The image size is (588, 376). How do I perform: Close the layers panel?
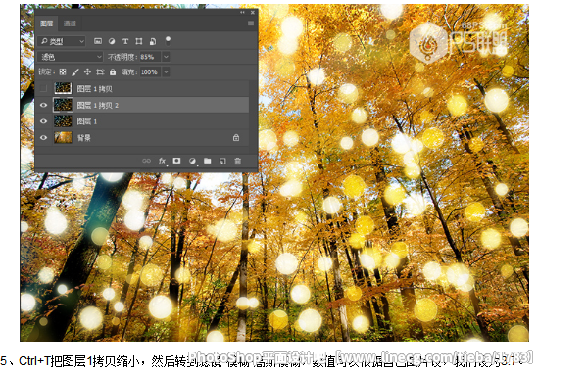pyautogui.click(x=253, y=13)
